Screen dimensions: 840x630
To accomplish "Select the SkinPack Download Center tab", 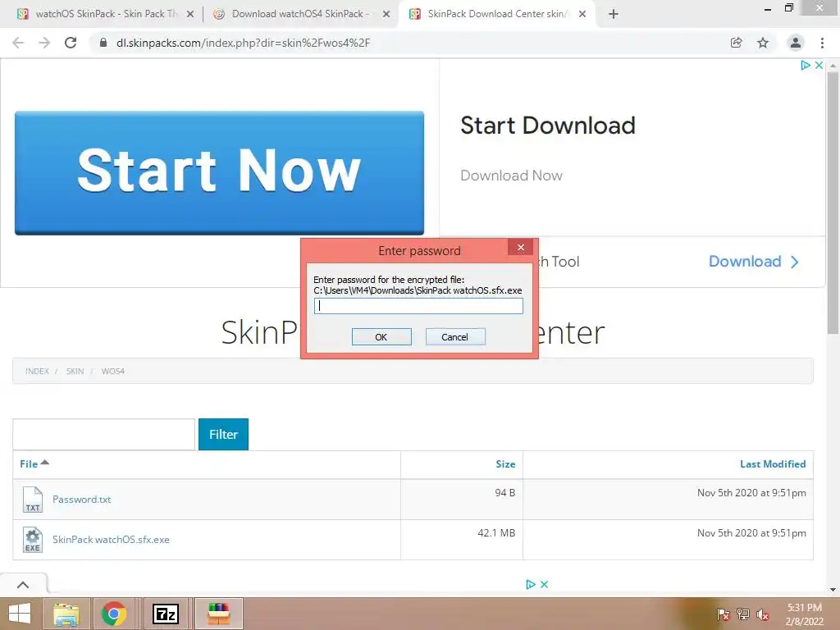I will [495, 14].
